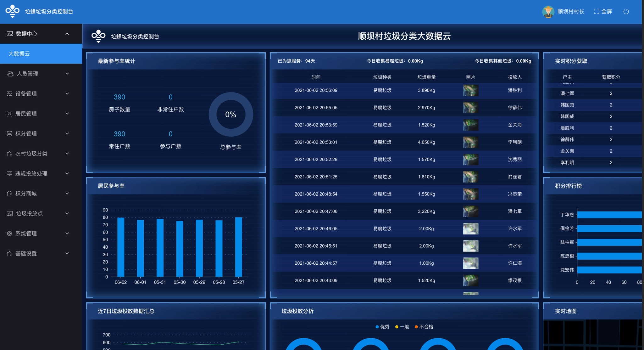This screenshot has height=350, width=644.
Task: Open the photo for 20:56:09 record
Action: (x=471, y=90)
